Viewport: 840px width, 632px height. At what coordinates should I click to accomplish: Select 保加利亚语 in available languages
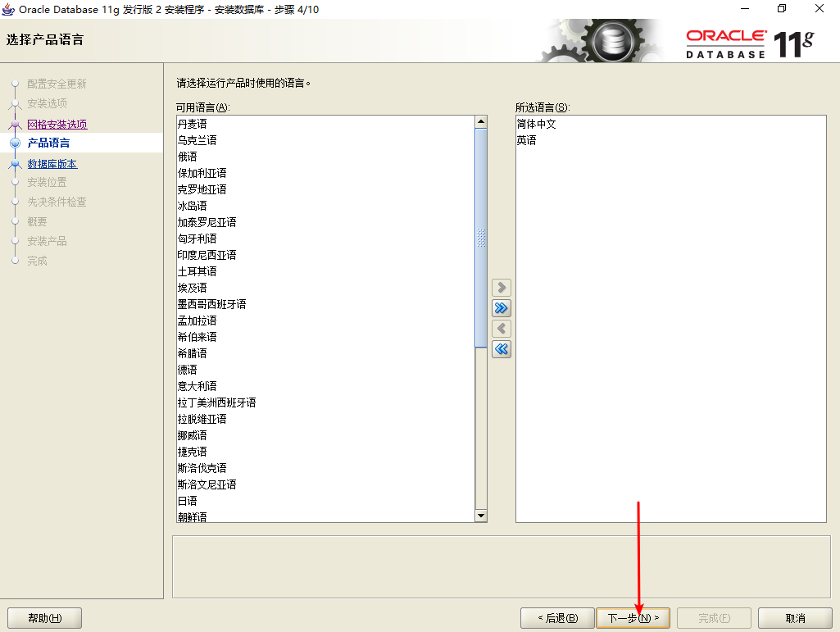pos(325,173)
